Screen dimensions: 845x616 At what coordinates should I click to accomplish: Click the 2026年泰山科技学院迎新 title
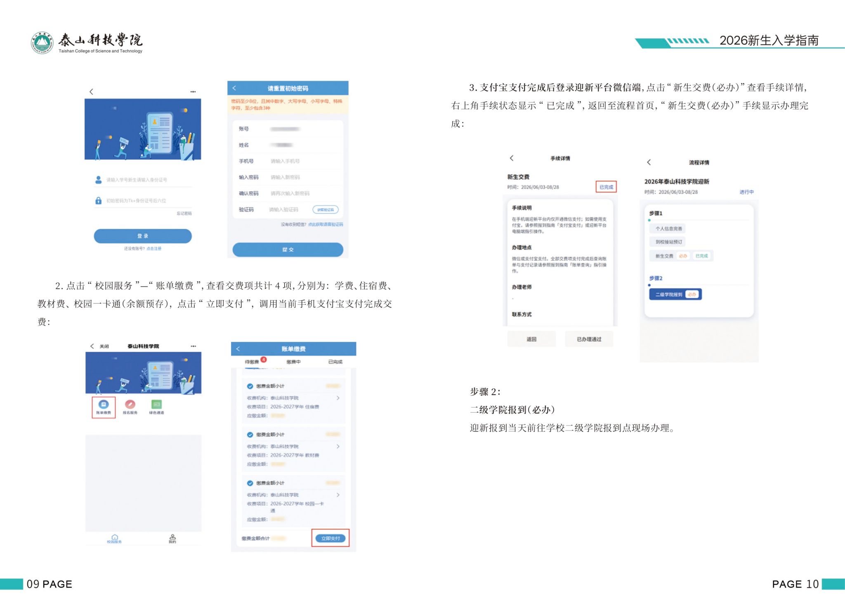[x=677, y=181]
